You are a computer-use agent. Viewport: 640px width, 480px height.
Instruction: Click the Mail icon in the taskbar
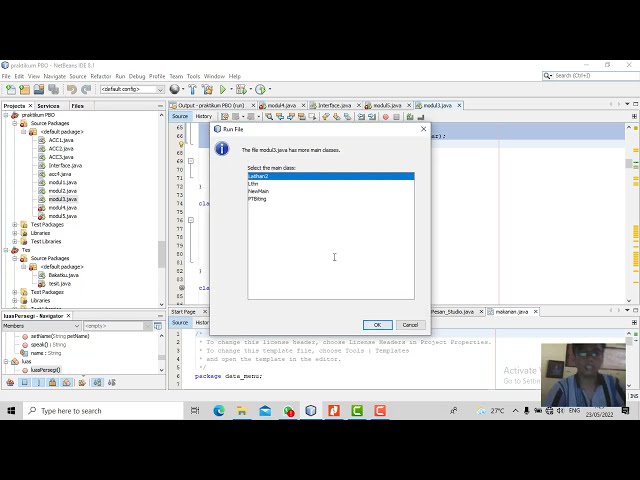pyautogui.click(x=265, y=411)
